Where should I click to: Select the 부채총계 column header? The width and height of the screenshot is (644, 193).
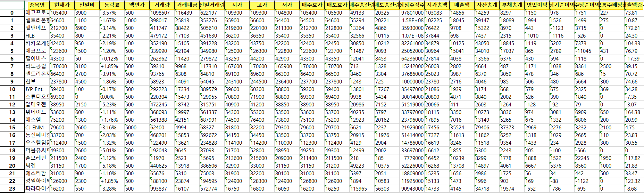512,5
